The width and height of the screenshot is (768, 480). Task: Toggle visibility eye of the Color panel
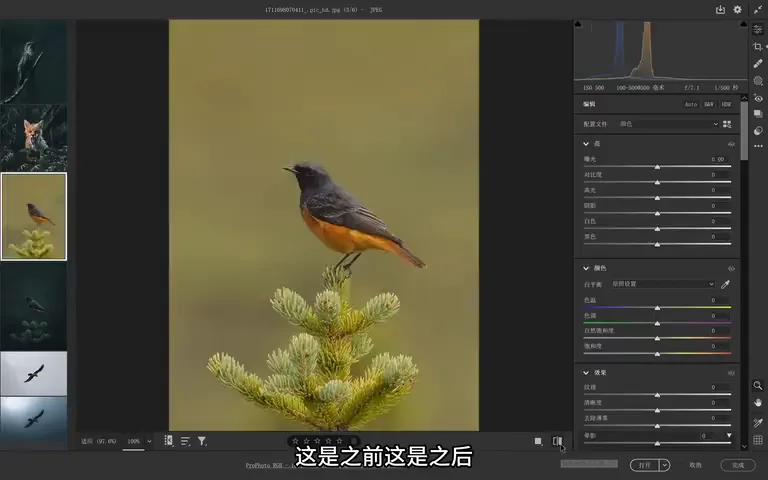coord(731,268)
